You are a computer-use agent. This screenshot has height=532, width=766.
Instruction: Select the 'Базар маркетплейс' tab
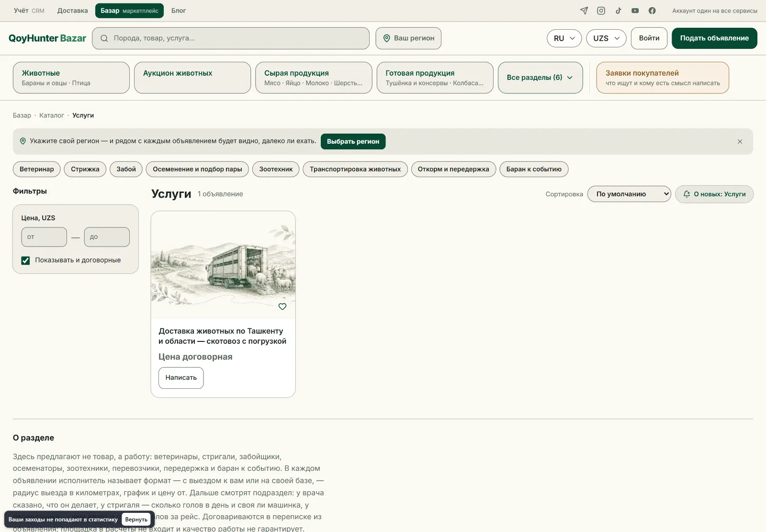coord(129,11)
